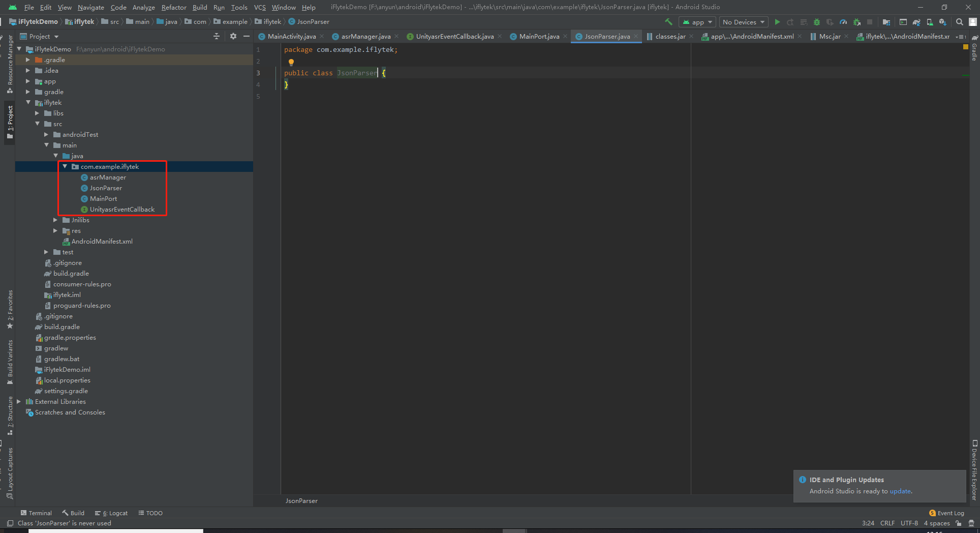The width and height of the screenshot is (980, 533).
Task: Open the SDK Manager icon
Action: click(x=943, y=22)
